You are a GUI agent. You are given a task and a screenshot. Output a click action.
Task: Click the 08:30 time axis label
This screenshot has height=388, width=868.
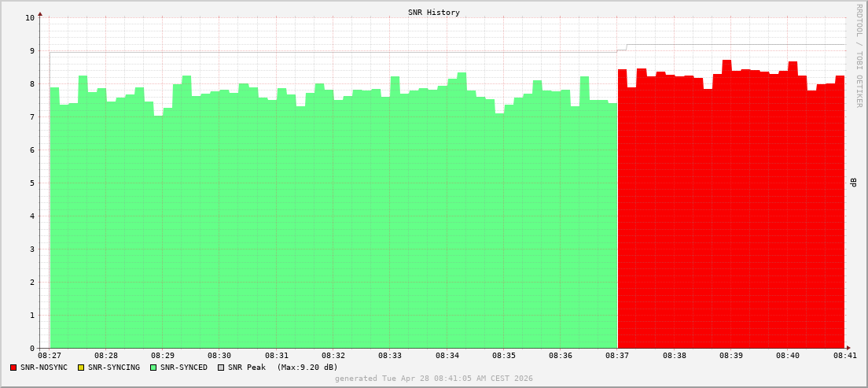click(219, 355)
